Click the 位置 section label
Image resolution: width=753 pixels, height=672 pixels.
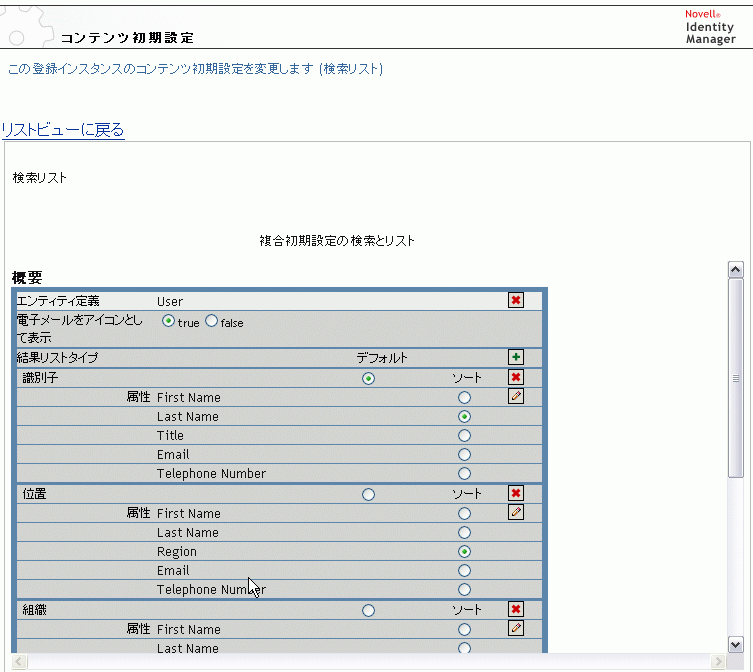pyautogui.click(x=34, y=494)
